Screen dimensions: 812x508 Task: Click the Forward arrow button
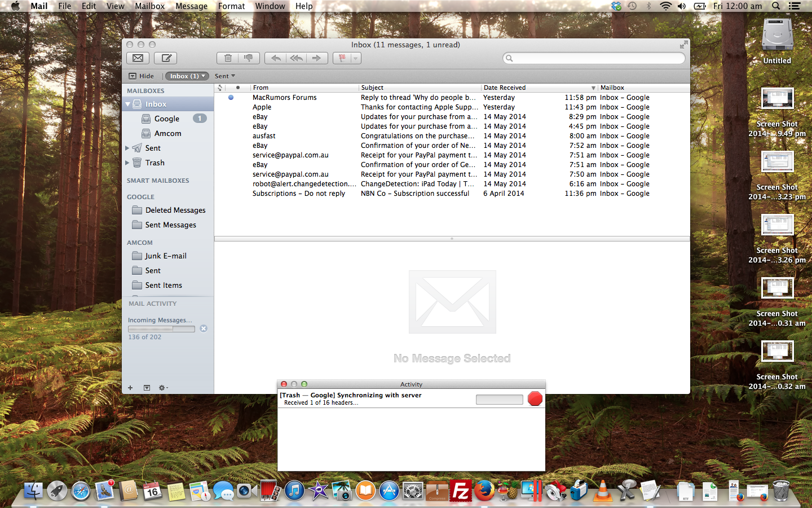click(x=317, y=58)
